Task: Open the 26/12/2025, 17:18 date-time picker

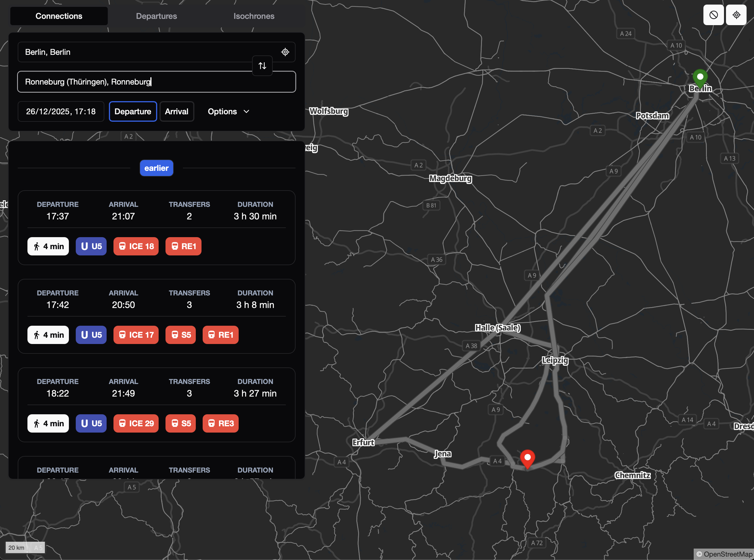Action: coord(61,111)
